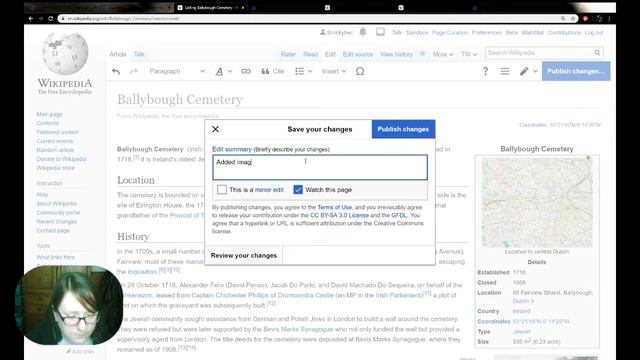Open the text style 'A' dropdown
The image size is (640, 360).
pos(223,71)
